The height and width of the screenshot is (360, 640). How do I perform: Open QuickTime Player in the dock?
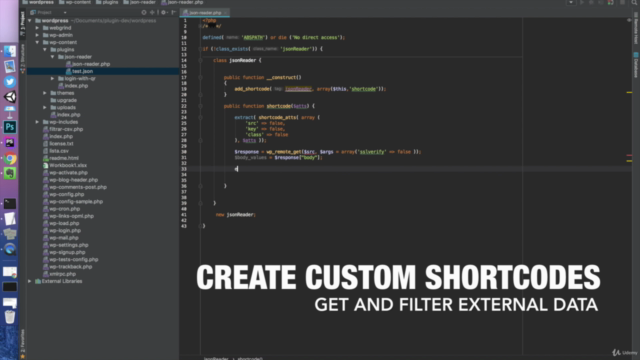tap(10, 249)
